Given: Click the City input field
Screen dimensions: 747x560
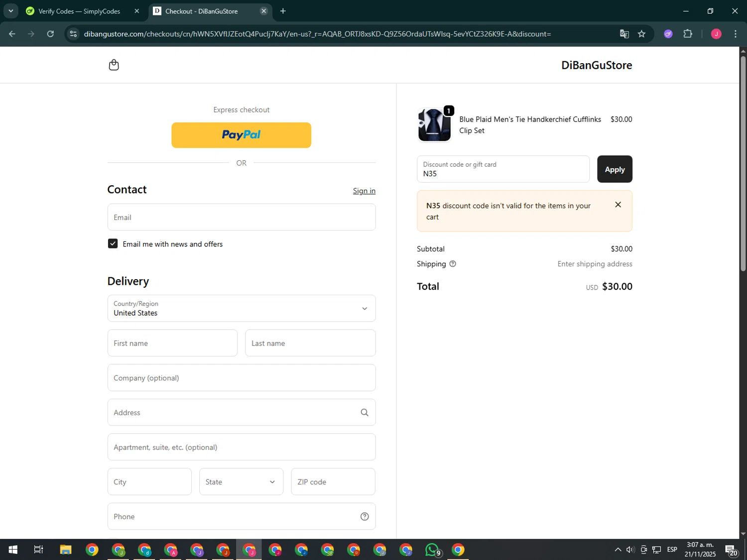Looking at the screenshot, I should click(x=149, y=481).
